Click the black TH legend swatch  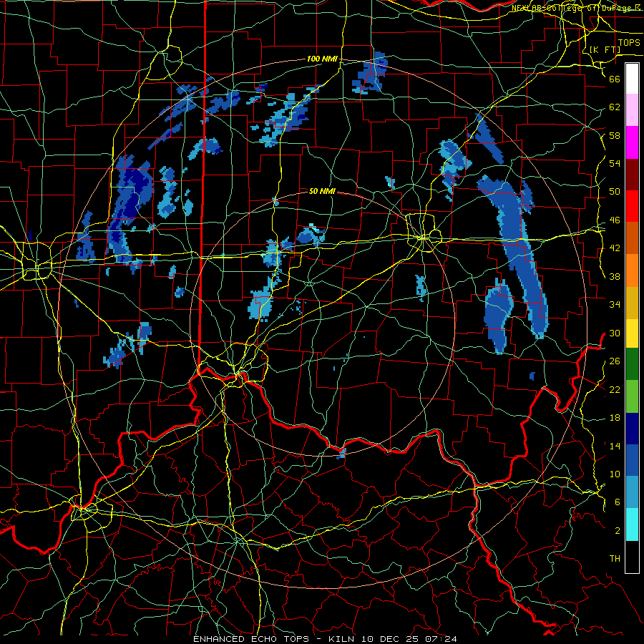[x=632, y=557]
